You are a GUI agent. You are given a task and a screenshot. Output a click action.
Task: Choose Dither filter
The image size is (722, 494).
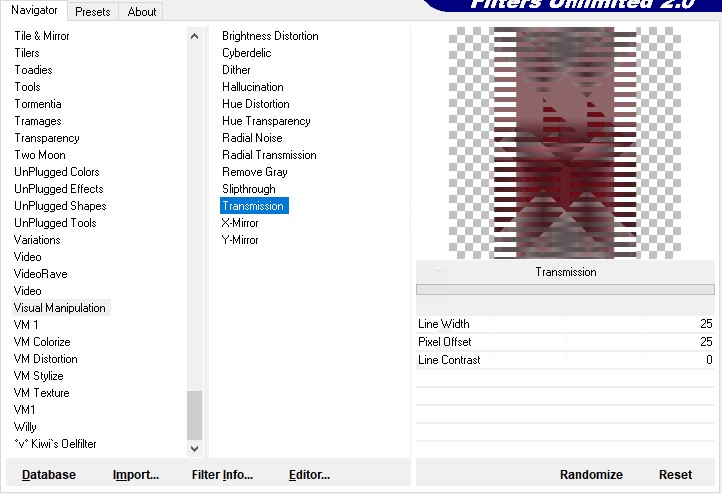tap(236, 70)
